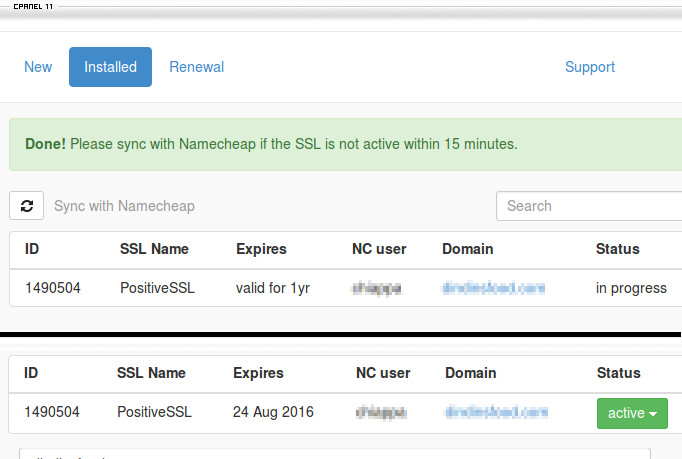
Task: Open the Support link
Action: (590, 67)
